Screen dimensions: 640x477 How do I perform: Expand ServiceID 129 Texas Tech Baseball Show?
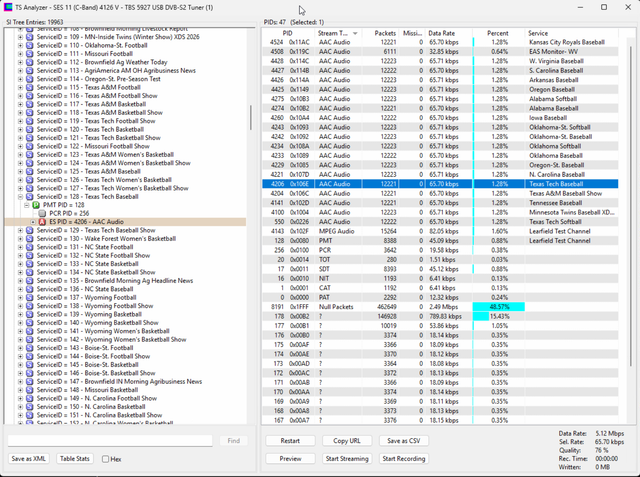pos(20,230)
